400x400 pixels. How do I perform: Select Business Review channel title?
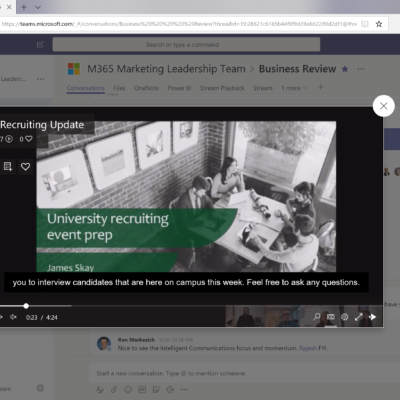point(297,69)
